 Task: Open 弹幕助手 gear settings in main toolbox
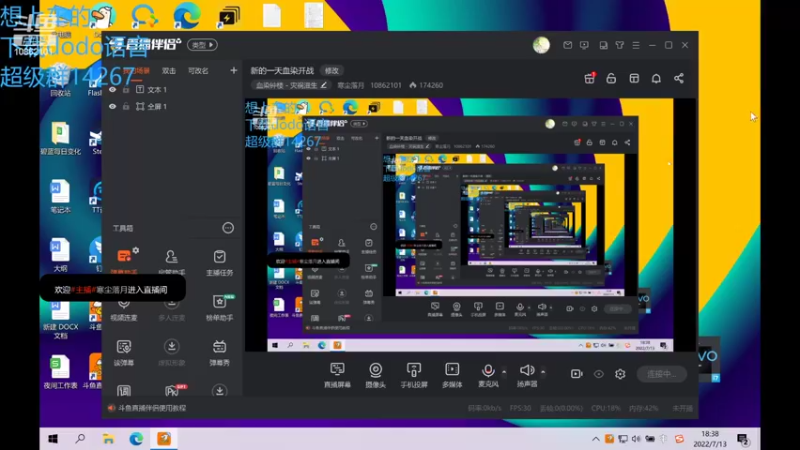[136, 251]
